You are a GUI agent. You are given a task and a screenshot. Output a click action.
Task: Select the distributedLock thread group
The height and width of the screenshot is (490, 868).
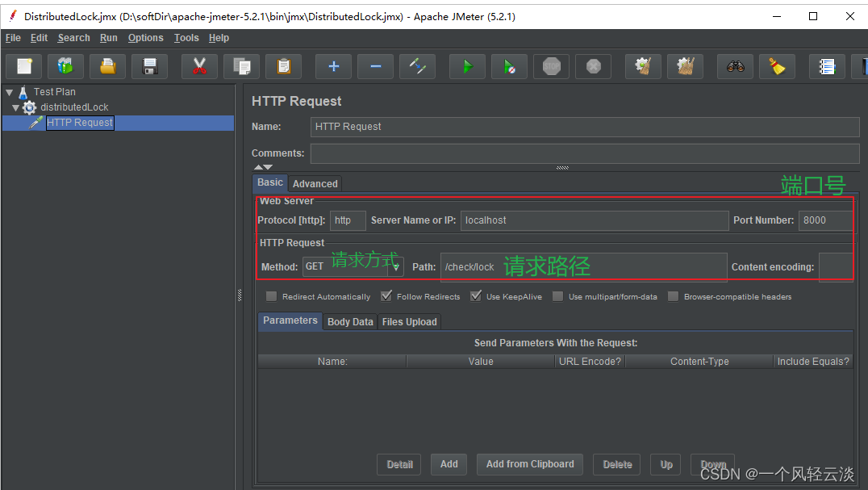click(74, 107)
